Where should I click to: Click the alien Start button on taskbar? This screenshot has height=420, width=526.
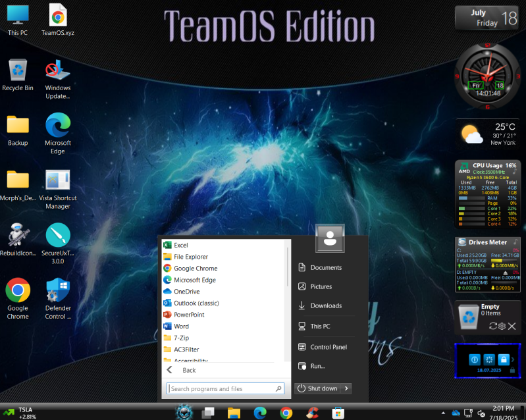coord(184,413)
